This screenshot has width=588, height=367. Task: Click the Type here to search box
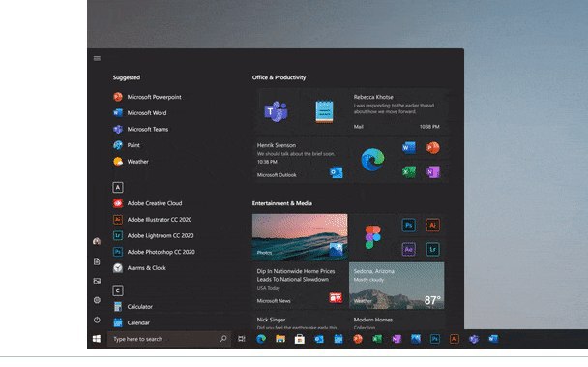[x=169, y=339]
